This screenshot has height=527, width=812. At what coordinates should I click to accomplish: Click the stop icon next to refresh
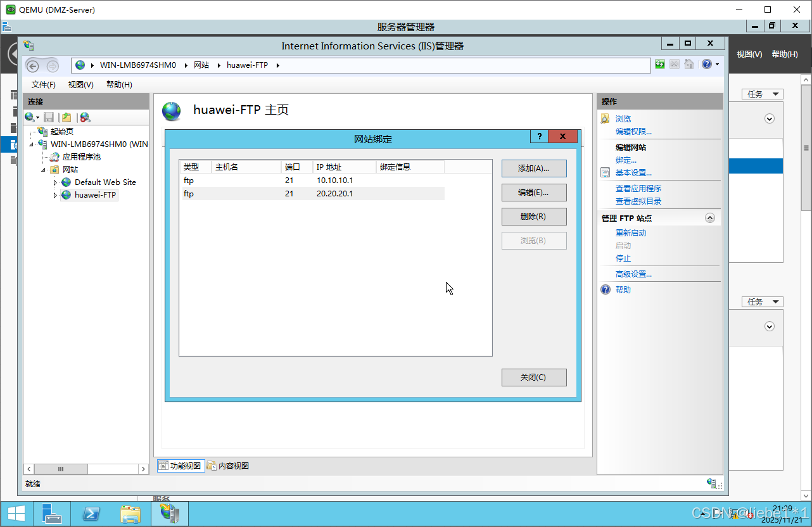point(675,65)
